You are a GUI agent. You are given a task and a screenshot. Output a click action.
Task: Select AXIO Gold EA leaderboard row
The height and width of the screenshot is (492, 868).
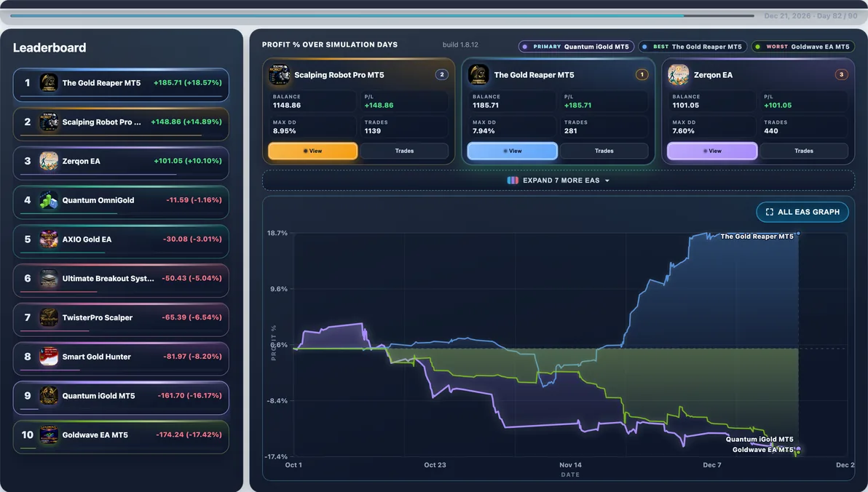pos(121,242)
